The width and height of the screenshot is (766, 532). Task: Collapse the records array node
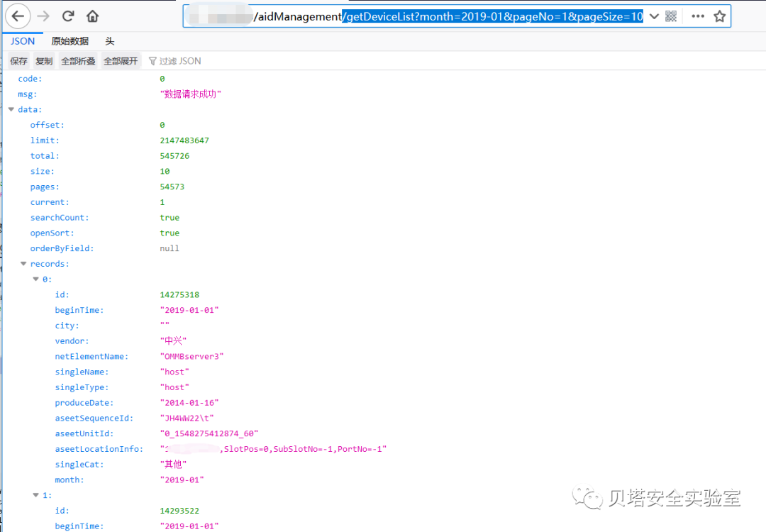(x=23, y=264)
